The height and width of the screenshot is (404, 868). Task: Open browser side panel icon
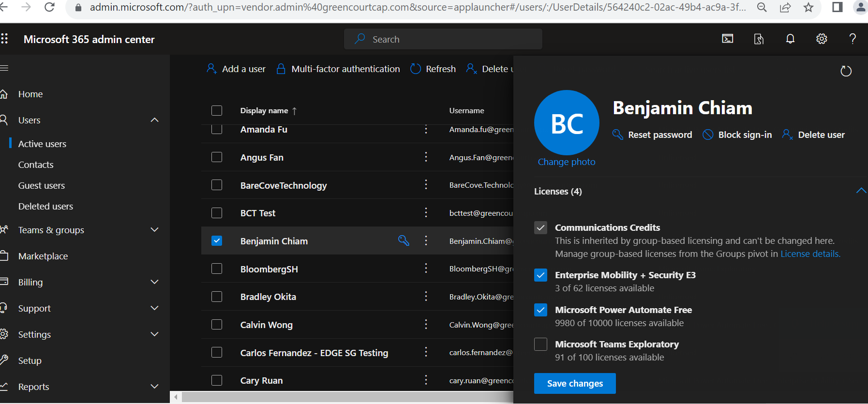coord(838,7)
